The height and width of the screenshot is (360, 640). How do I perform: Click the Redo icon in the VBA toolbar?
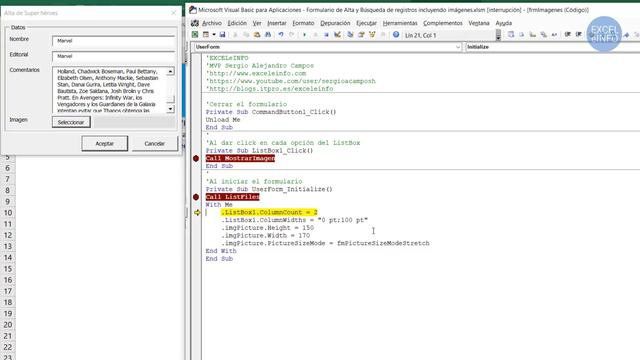coord(291,35)
